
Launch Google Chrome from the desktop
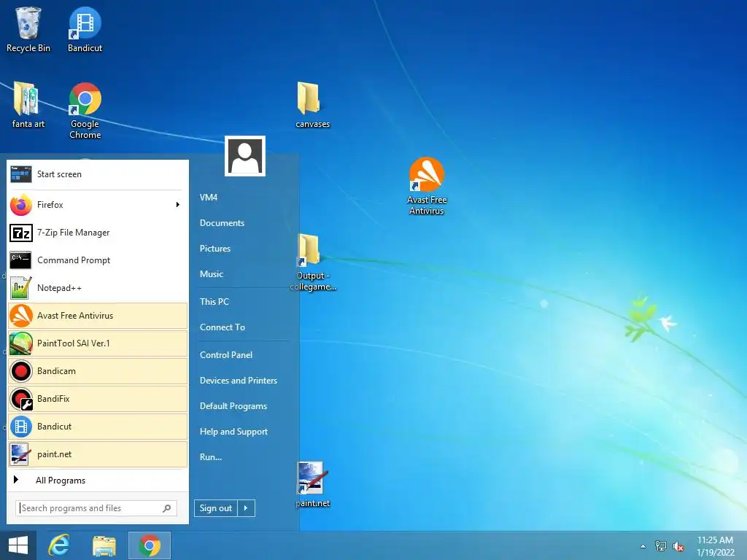(85, 111)
